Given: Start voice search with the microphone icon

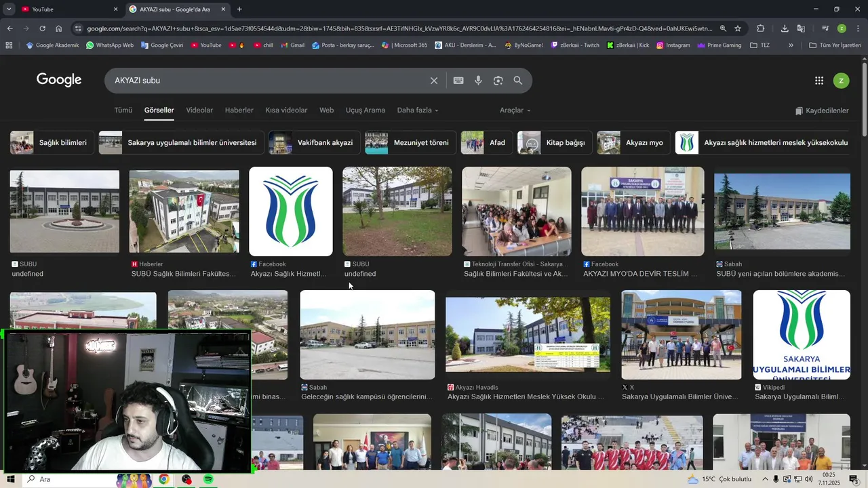Looking at the screenshot, I should (478, 81).
